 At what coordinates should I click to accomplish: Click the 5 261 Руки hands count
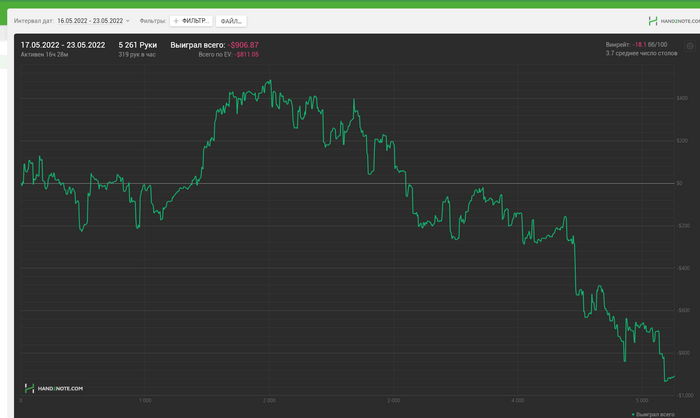coord(138,45)
